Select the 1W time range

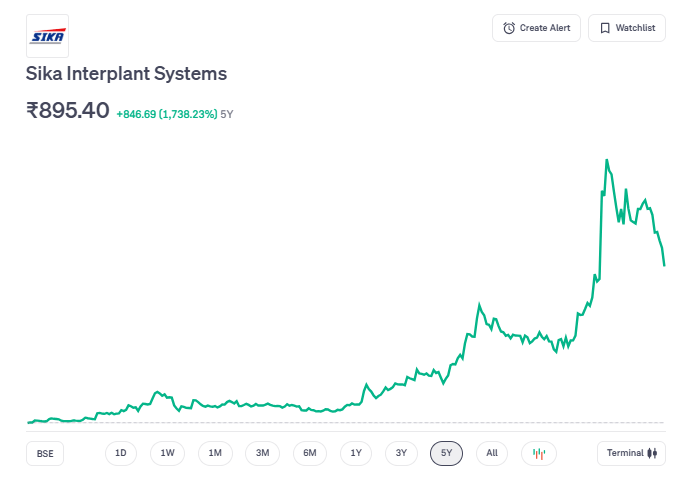(x=167, y=453)
